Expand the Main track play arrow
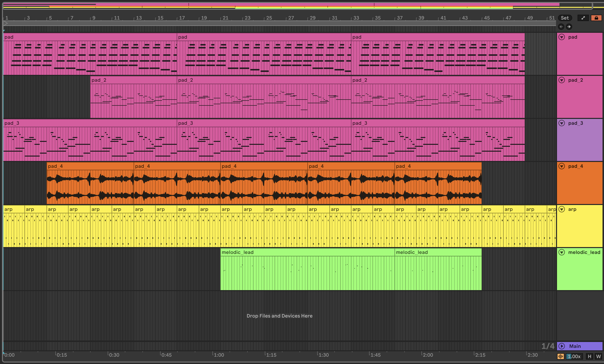This screenshot has height=364, width=604. (562, 346)
